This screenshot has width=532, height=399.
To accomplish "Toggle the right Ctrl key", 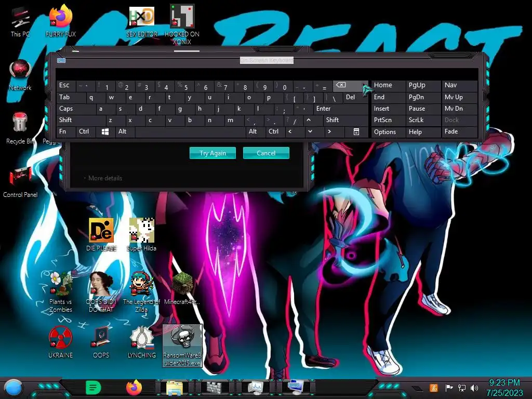I will (275, 131).
